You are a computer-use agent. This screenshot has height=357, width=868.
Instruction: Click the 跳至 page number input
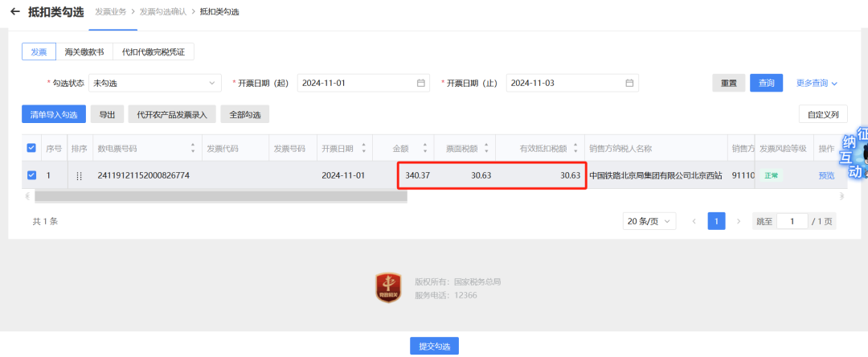click(792, 221)
